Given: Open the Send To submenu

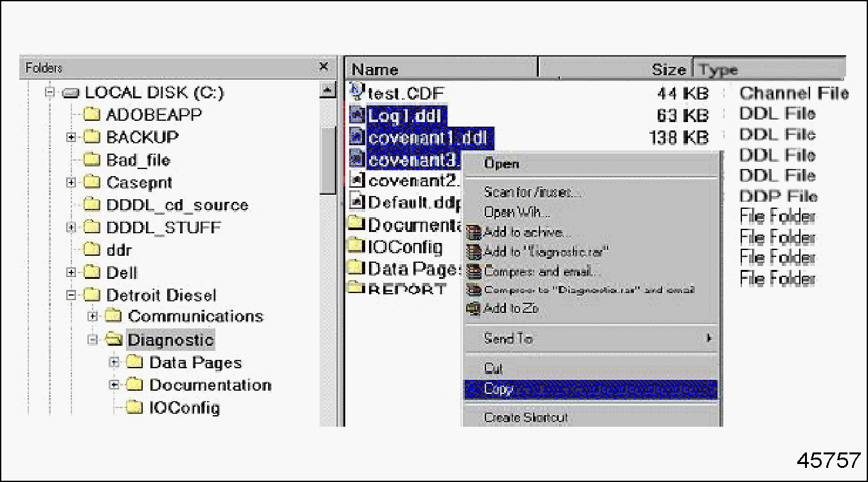Looking at the screenshot, I should pyautogui.click(x=508, y=338).
